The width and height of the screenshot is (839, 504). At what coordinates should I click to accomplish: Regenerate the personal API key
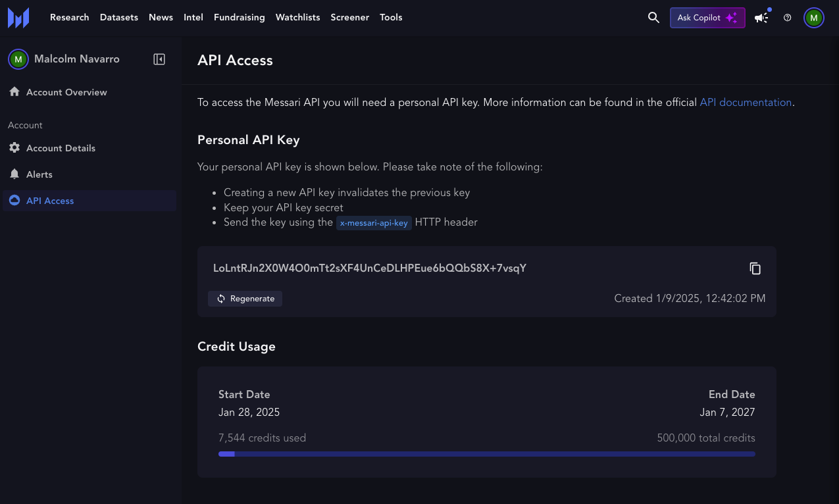click(x=245, y=299)
